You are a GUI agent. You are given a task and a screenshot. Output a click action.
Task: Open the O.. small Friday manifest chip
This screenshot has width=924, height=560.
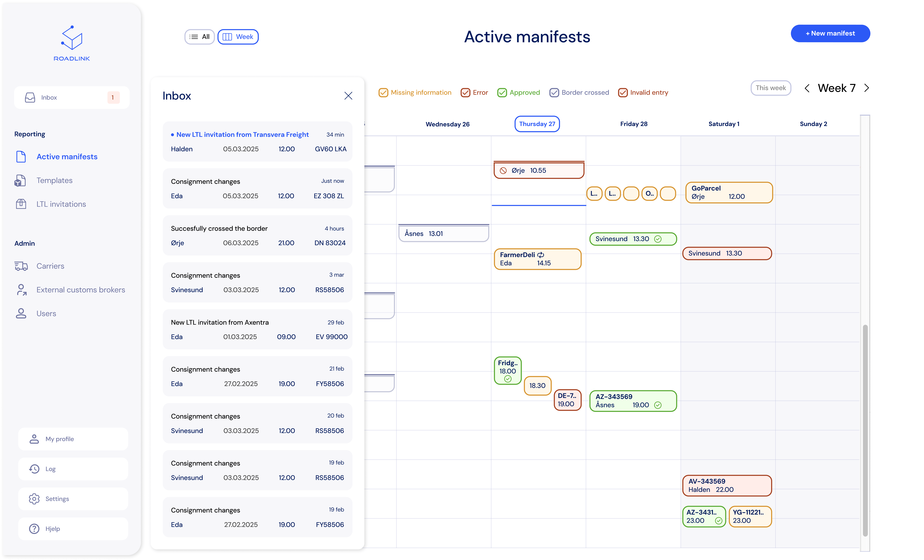tap(650, 194)
